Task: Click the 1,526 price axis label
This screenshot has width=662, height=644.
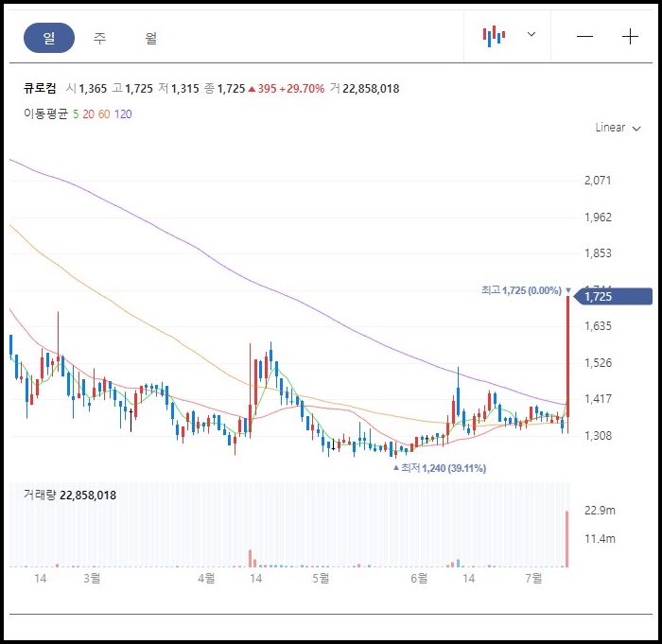Action: 598,363
